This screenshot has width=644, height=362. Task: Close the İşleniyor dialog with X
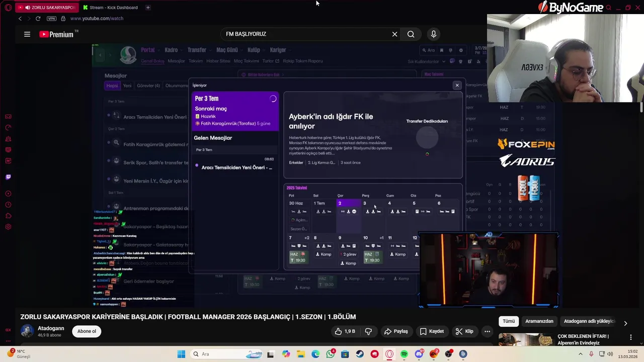tap(457, 85)
